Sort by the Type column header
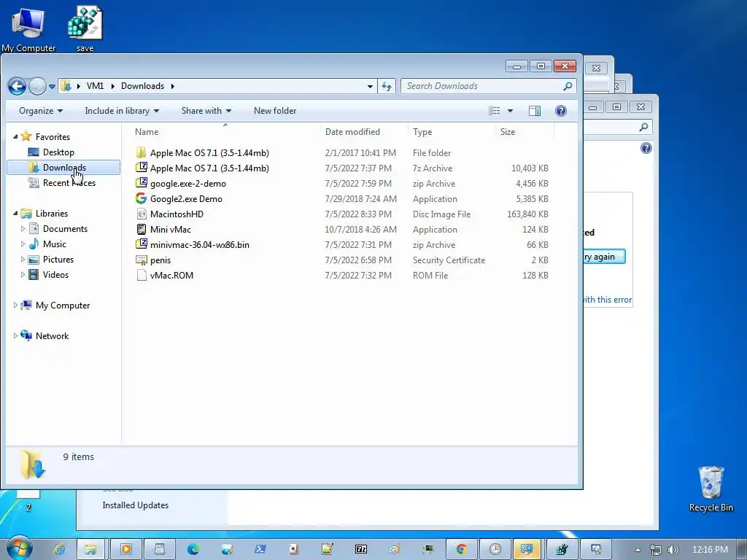Screen dimensions: 747x560 pos(422,132)
